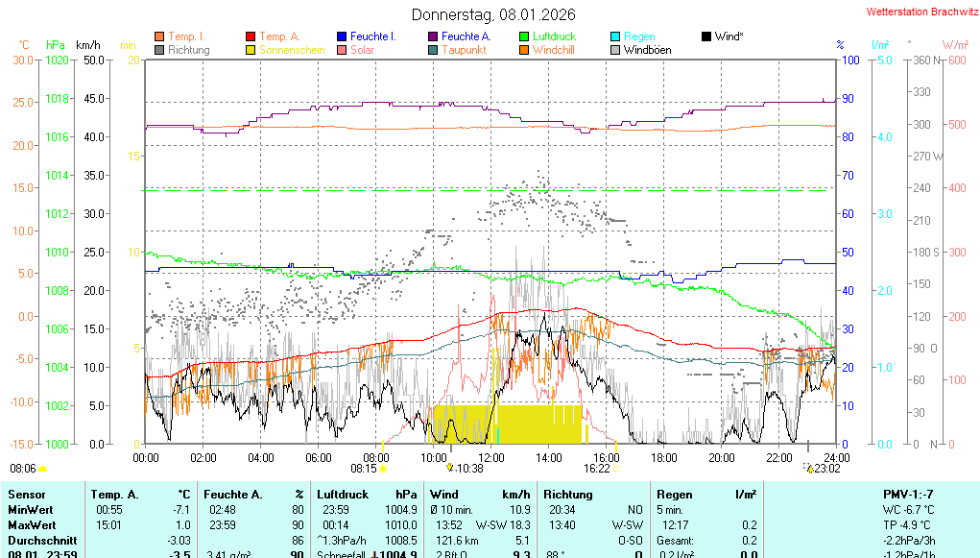Click the green Luftdruck legend square
Image resolution: width=980 pixels, height=558 pixels.
524,36
